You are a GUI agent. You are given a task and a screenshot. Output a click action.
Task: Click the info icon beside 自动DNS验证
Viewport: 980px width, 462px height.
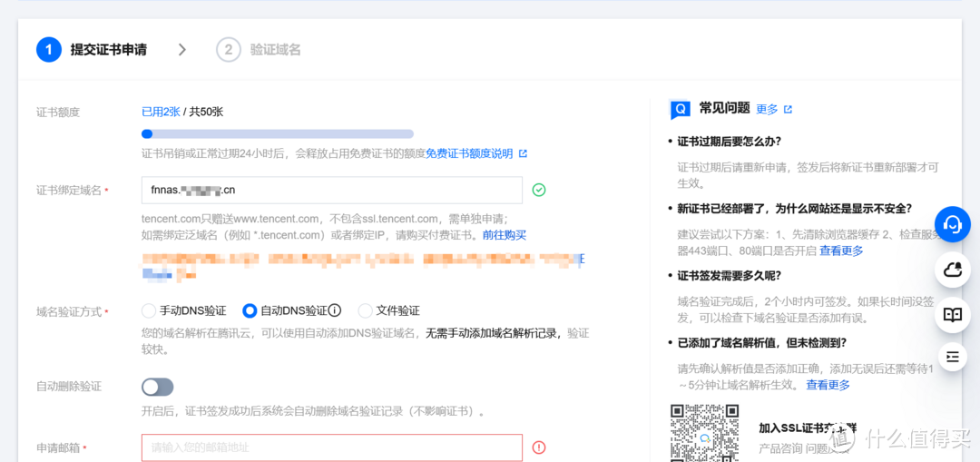(335, 310)
